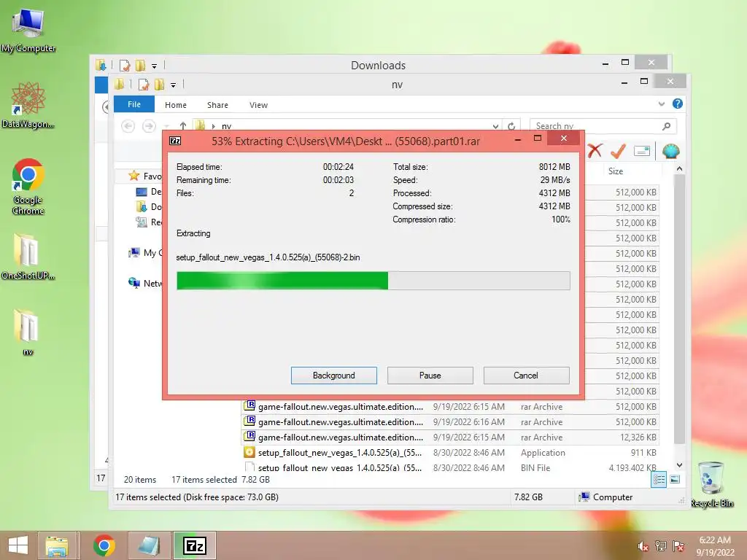The image size is (747, 560).
Task: Open the View ribbon tab
Action: [x=258, y=105]
